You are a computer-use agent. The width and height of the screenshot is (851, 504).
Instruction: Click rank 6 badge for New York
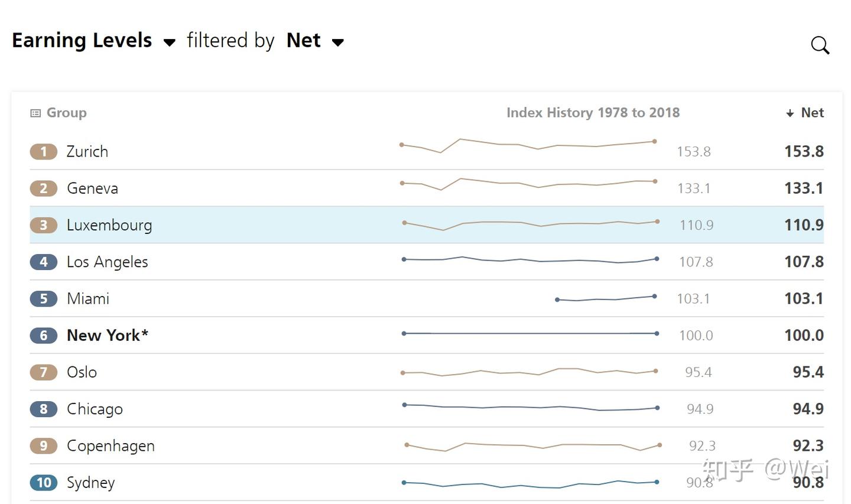43,336
